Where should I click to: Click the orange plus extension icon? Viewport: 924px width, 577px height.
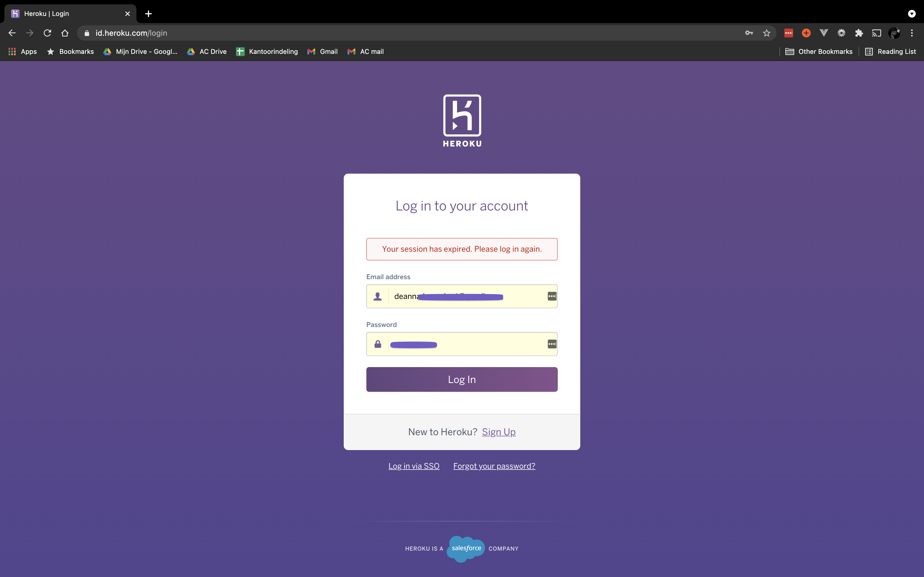click(806, 33)
